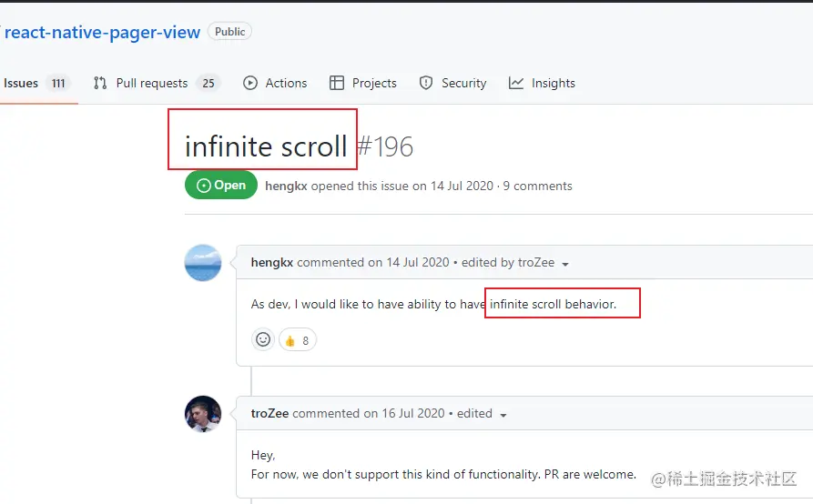Open hengkx profile from issue header
Viewport: 813px width, 504px height.
point(286,186)
